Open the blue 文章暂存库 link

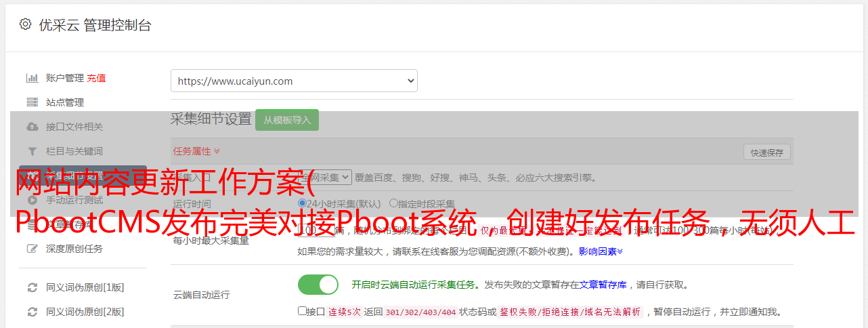[603, 285]
